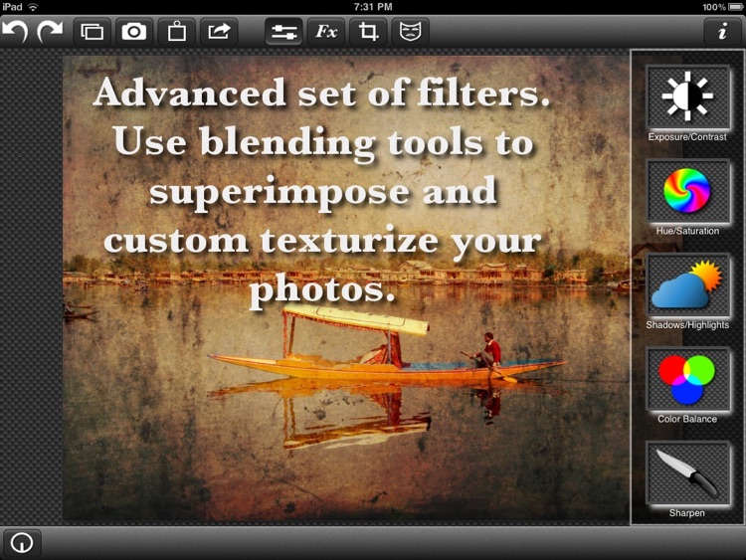746x560 pixels.
Task: Tap the 100% battery indicator
Action: tap(723, 7)
